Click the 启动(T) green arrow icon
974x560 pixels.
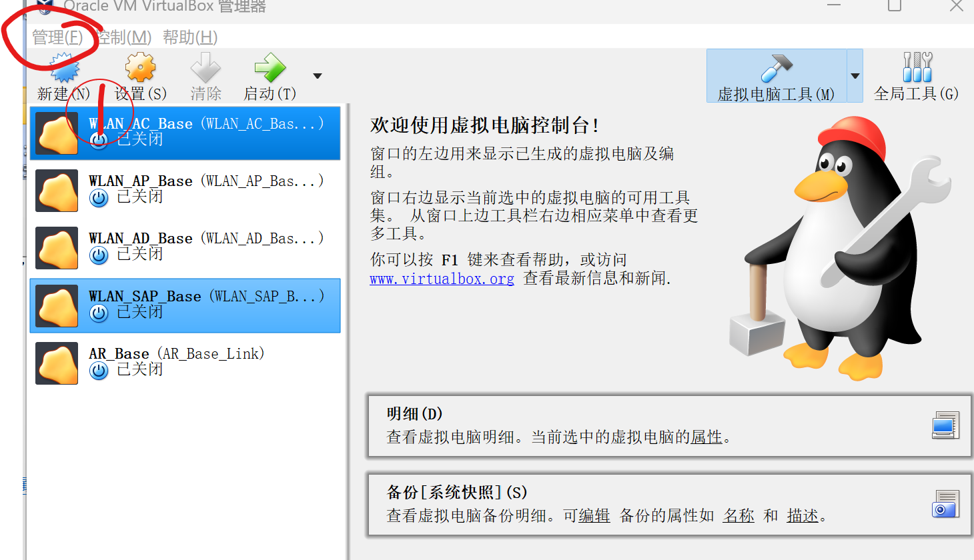pos(270,67)
